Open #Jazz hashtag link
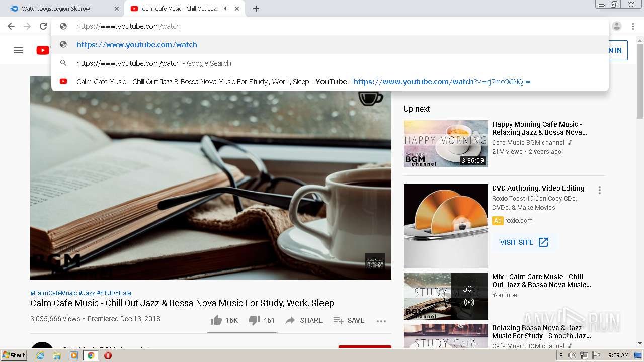This screenshot has width=644, height=362. point(87,293)
